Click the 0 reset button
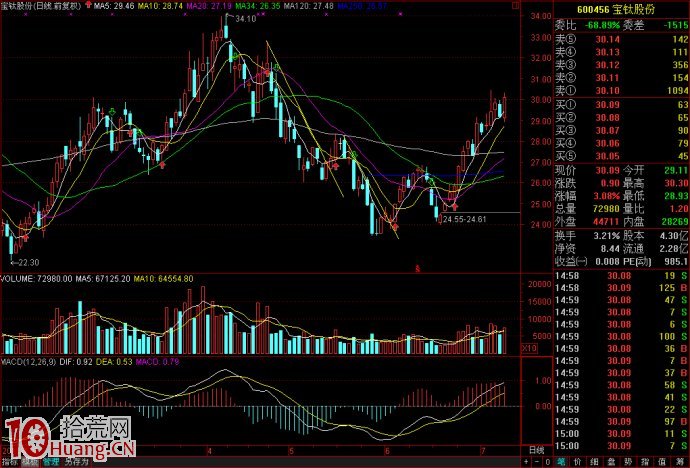Screen dimensions: 690x468 [x=547, y=462]
